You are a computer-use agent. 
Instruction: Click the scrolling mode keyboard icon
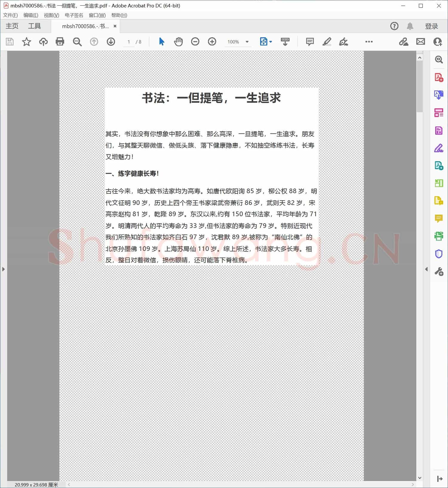tap(285, 42)
